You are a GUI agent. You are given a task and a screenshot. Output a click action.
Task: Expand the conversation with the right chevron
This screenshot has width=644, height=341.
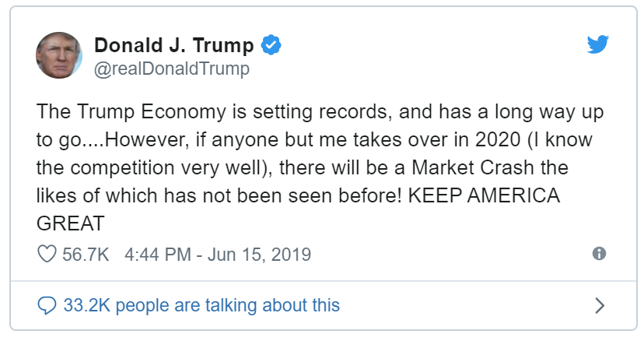tap(599, 304)
